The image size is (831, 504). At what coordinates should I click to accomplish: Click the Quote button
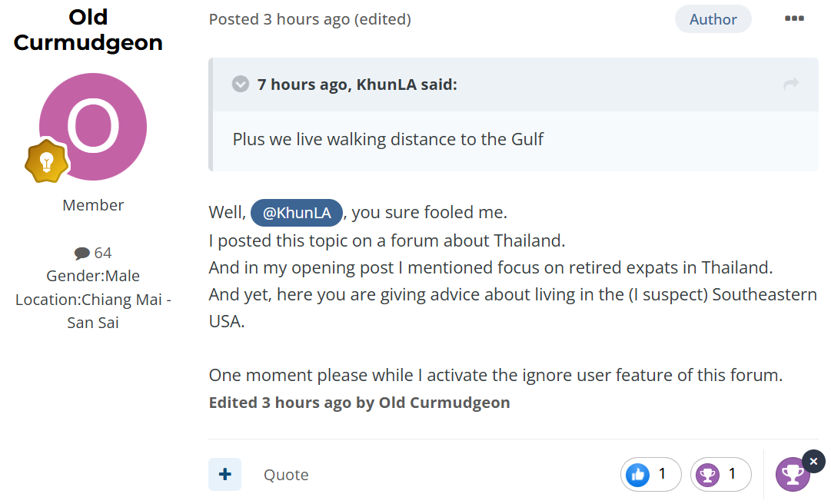pos(286,475)
